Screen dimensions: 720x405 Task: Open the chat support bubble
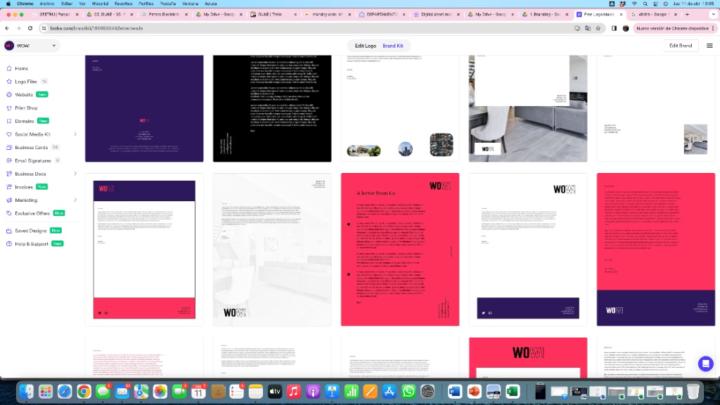coord(705,364)
